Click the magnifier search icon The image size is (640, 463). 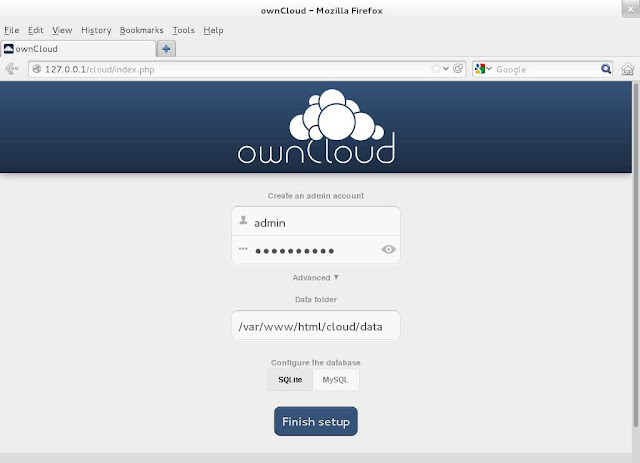click(x=606, y=69)
